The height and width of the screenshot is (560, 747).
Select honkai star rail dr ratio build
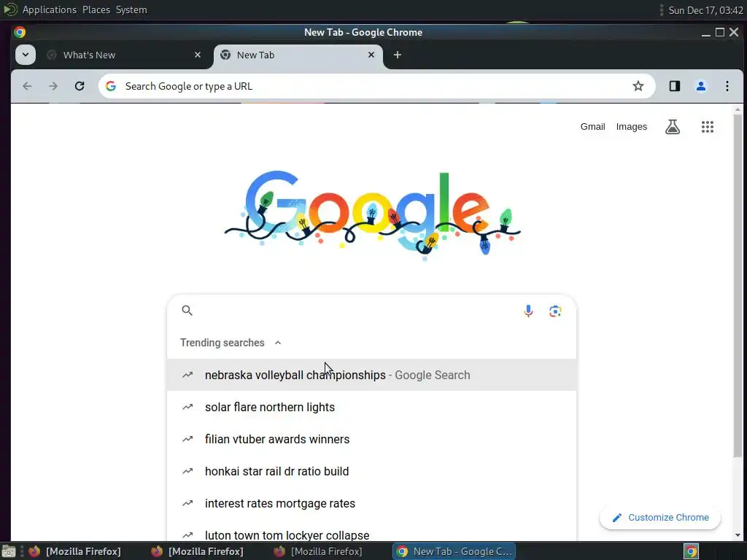click(371, 472)
